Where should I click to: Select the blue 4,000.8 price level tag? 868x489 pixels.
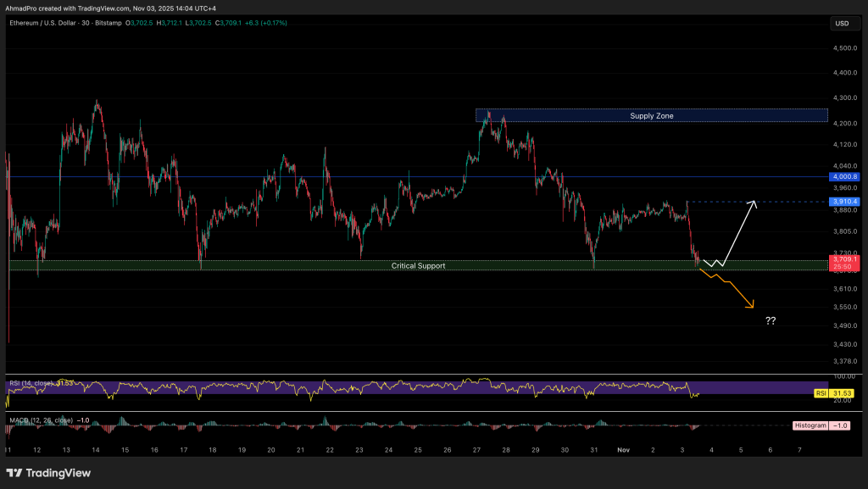843,176
